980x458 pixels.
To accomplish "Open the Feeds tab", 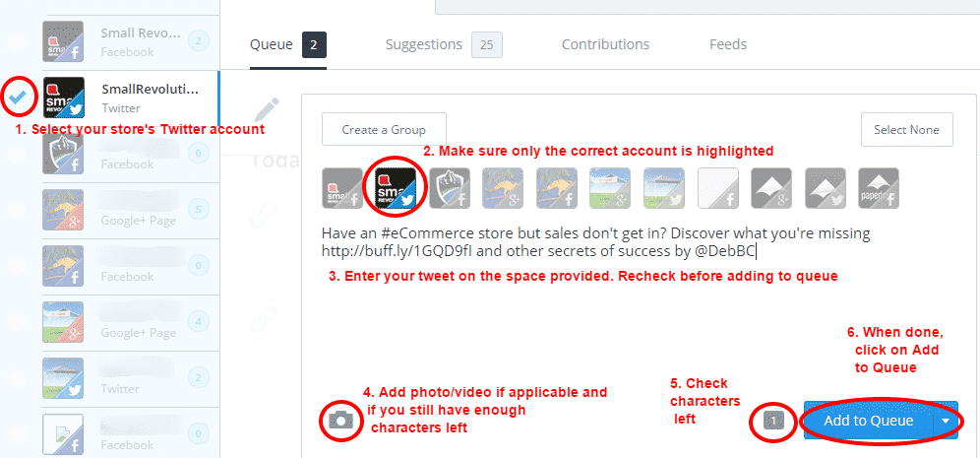I will (x=728, y=44).
